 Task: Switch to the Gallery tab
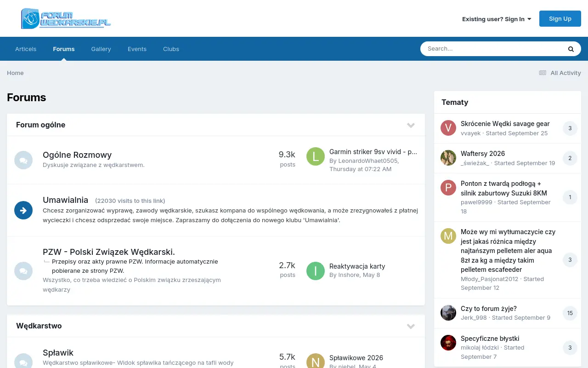coord(101,49)
